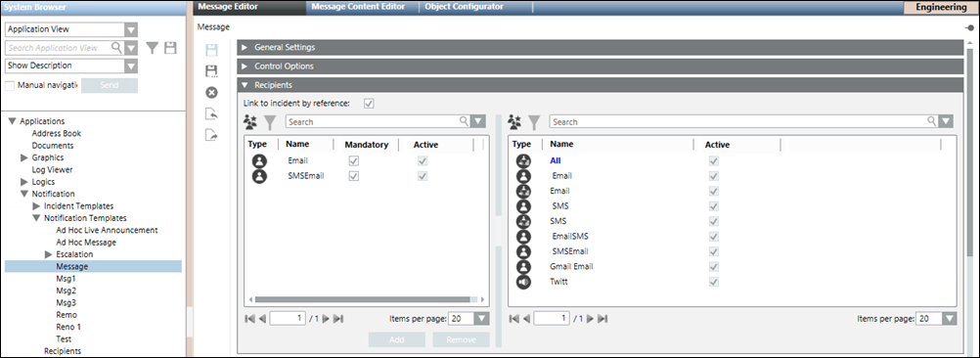Click recipient group icon above right list
This screenshot has width=980, height=358.
click(x=514, y=121)
